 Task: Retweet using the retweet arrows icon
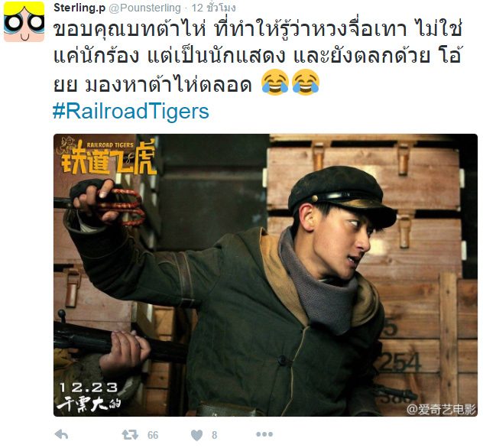(x=130, y=435)
